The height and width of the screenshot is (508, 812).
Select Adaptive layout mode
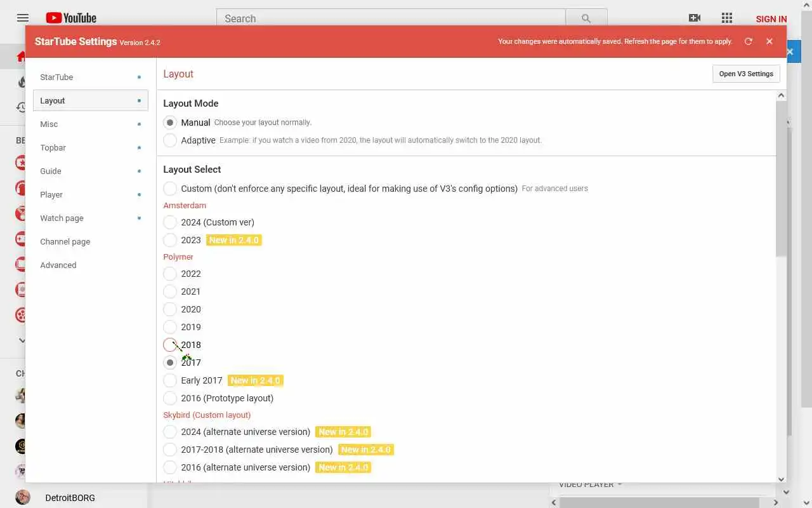coord(170,140)
